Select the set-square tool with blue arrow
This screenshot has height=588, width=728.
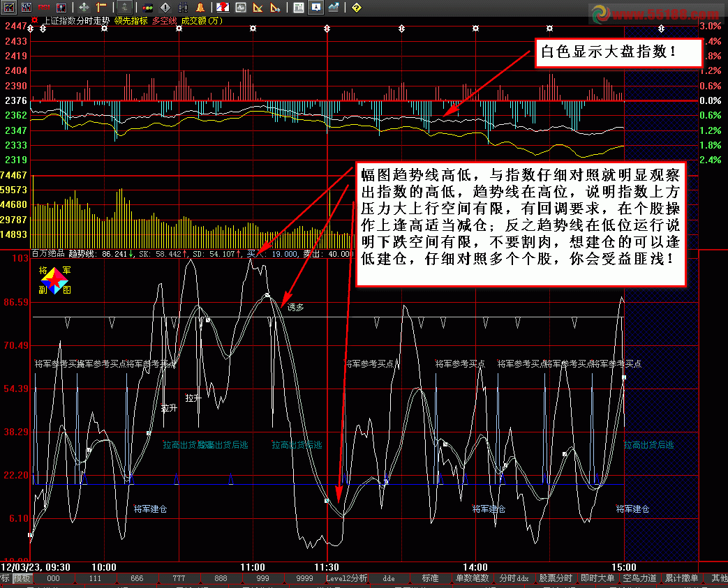[275, 7]
